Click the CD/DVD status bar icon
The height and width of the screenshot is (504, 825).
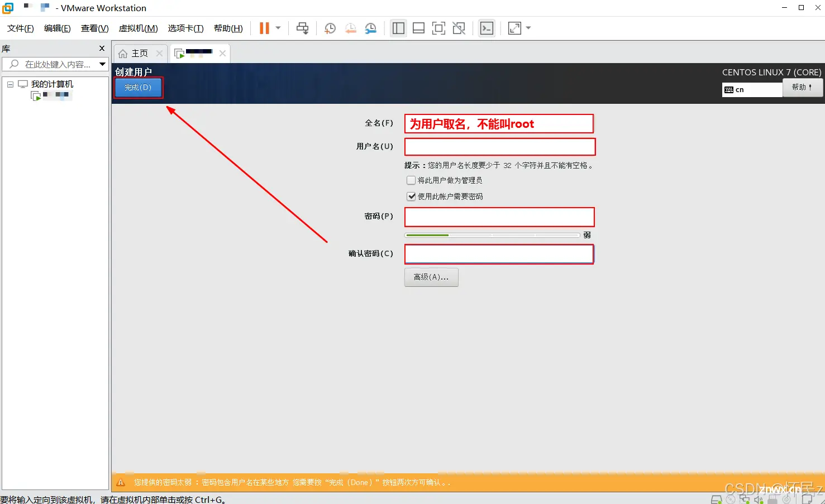coord(730,500)
